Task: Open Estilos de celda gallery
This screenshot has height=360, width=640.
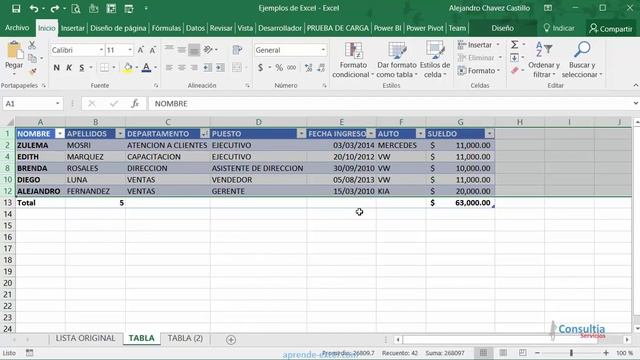Action: 435,60
